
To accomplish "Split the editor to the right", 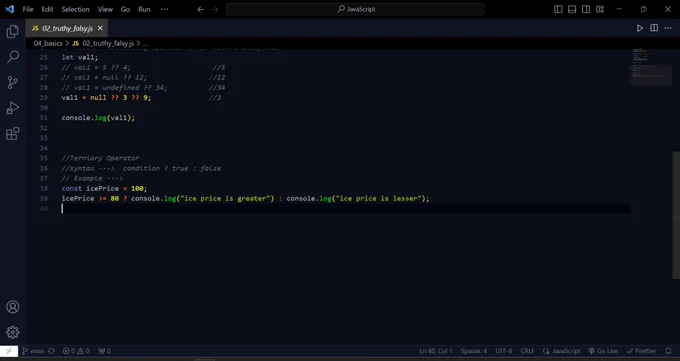I will 654,28.
